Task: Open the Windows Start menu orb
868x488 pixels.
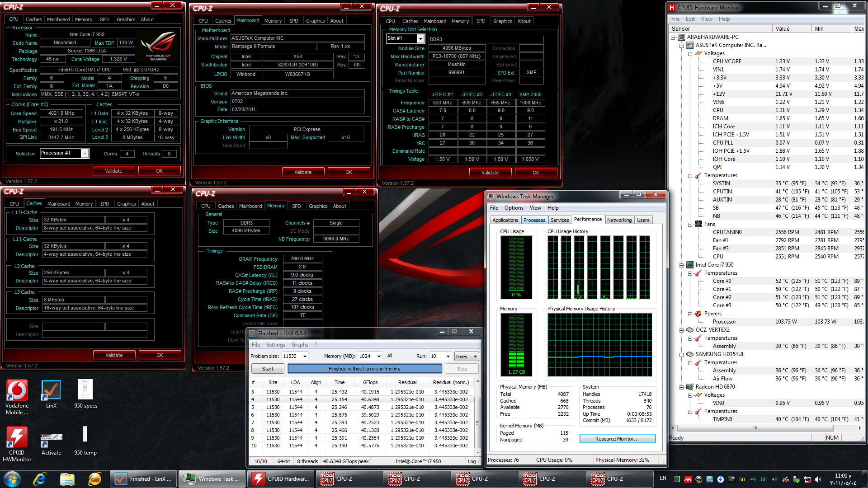Action: pyautogui.click(x=12, y=479)
